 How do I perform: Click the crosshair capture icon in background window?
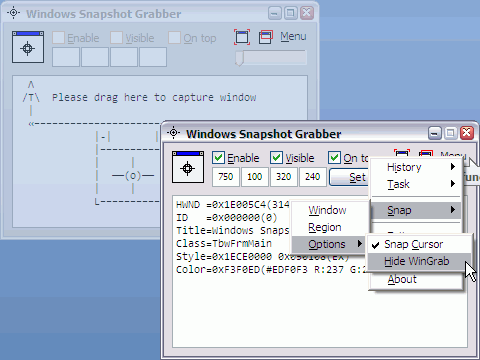pos(28,47)
